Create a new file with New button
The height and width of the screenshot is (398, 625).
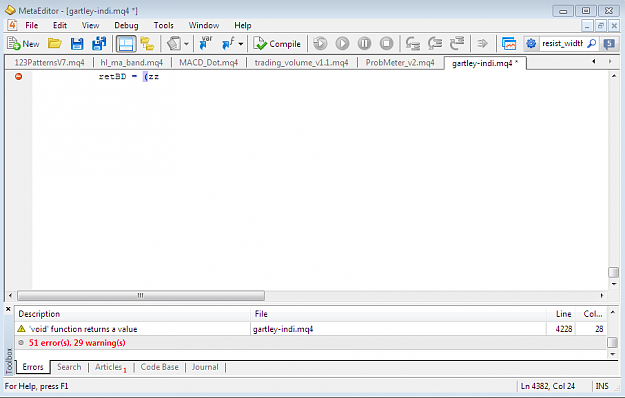coord(23,44)
